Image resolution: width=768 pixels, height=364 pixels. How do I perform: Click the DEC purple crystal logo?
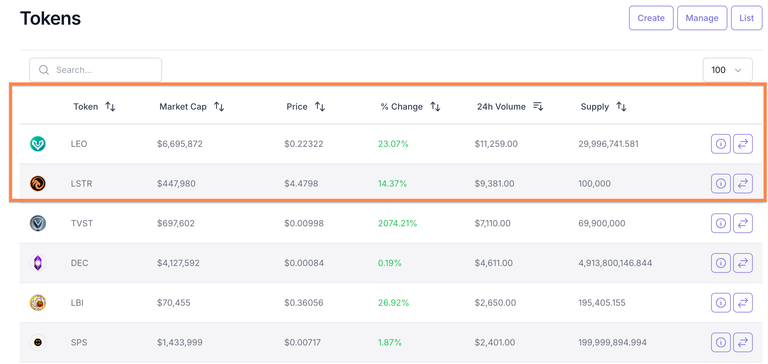[x=38, y=263]
